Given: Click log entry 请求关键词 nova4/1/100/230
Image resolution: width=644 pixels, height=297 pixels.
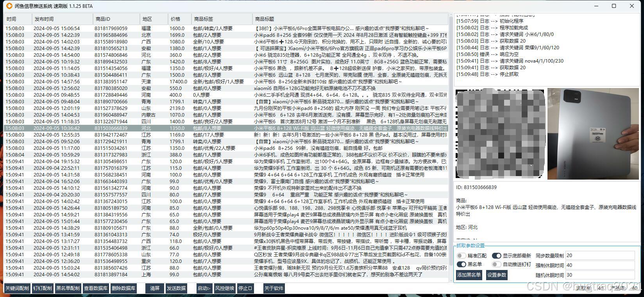Looking at the screenshot, I should (x=510, y=61).
